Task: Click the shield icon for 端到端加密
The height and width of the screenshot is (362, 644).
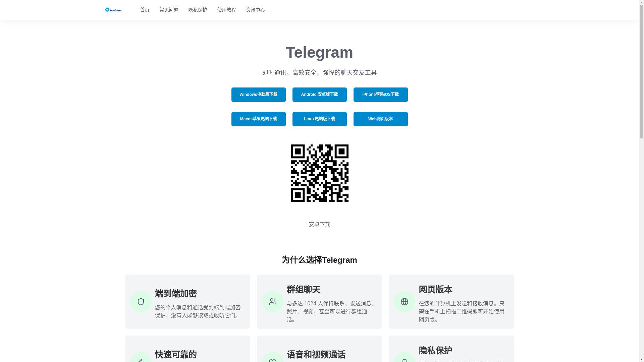Action: [141, 302]
